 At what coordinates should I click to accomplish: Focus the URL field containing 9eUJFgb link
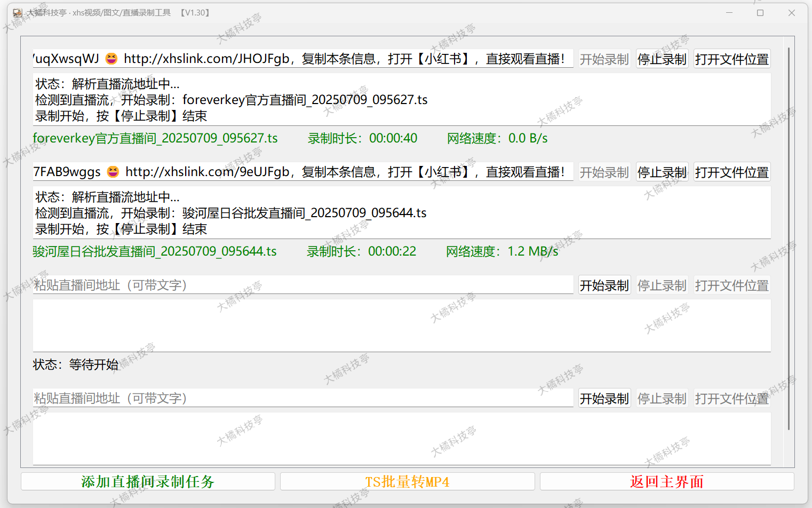303,172
